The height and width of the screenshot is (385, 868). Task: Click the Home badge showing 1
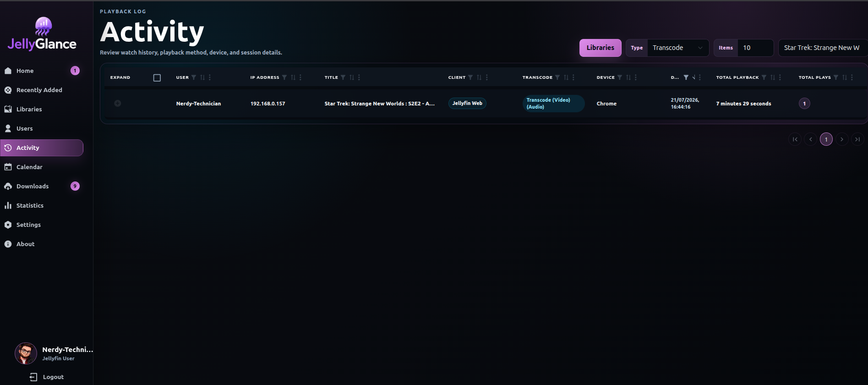pyautogui.click(x=75, y=71)
